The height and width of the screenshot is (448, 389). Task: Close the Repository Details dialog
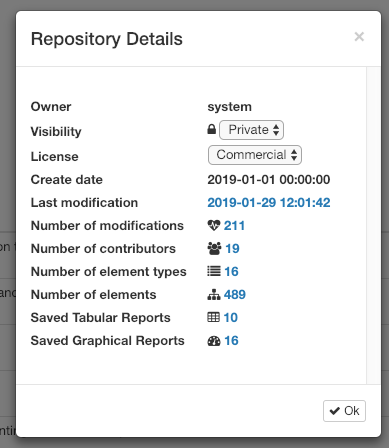tap(359, 36)
